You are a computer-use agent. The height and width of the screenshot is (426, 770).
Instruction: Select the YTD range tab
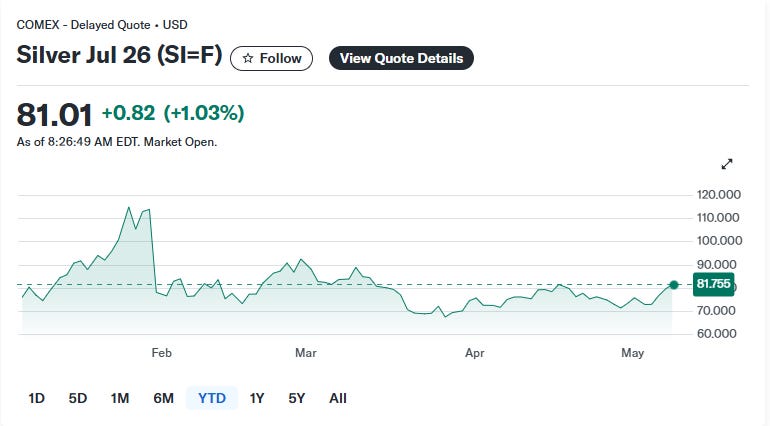coord(212,398)
